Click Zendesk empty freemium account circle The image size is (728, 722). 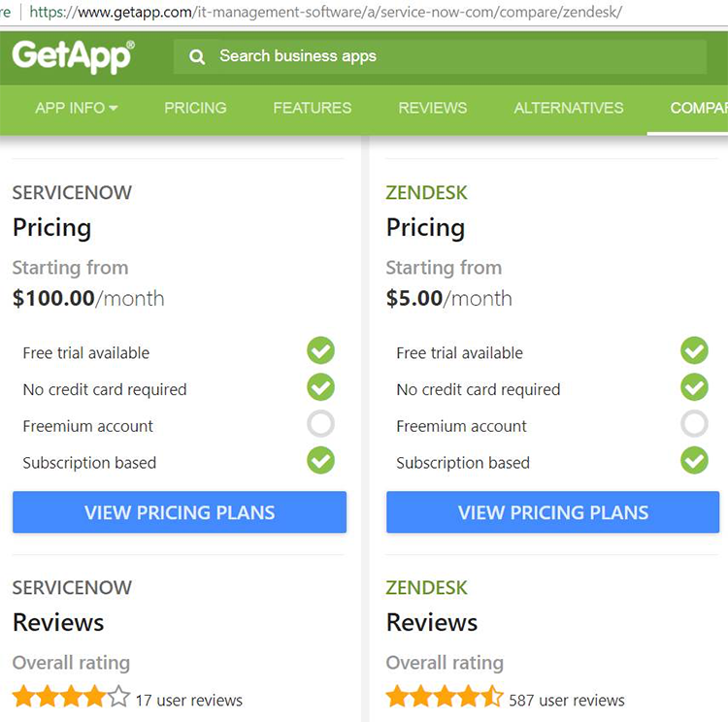pos(694,424)
